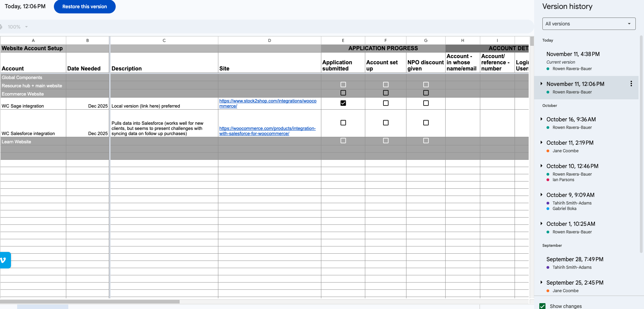Check Account set up for WC Salesforce integration
Image resolution: width=644 pixels, height=309 pixels.
(x=386, y=123)
